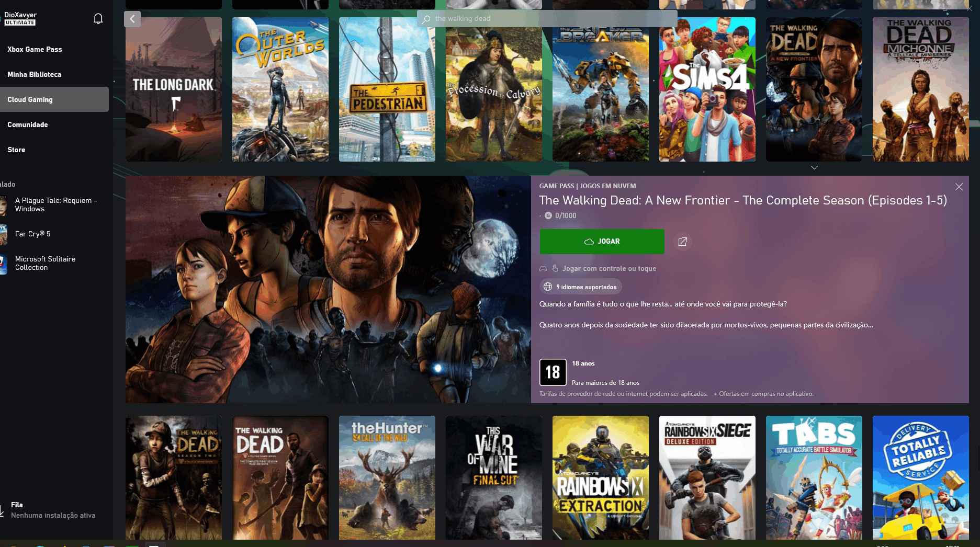The width and height of the screenshot is (980, 547).
Task: Open the Comunidade section
Action: coord(28,124)
